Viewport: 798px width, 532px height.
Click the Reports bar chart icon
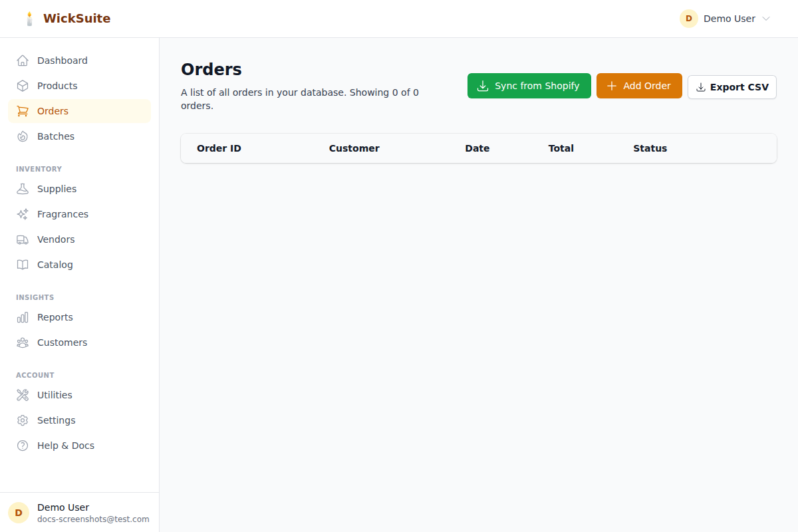click(23, 317)
